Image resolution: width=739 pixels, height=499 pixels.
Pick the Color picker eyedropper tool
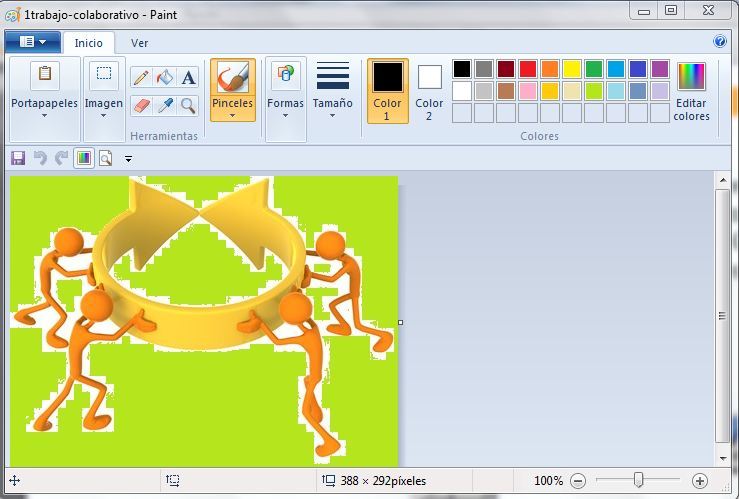click(x=165, y=105)
